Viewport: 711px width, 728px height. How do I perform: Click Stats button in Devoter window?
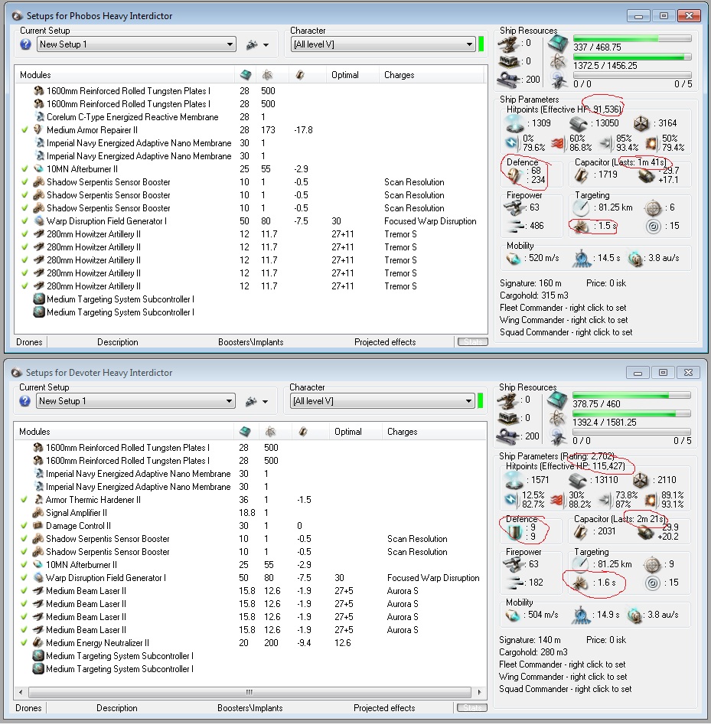pyautogui.click(x=472, y=707)
